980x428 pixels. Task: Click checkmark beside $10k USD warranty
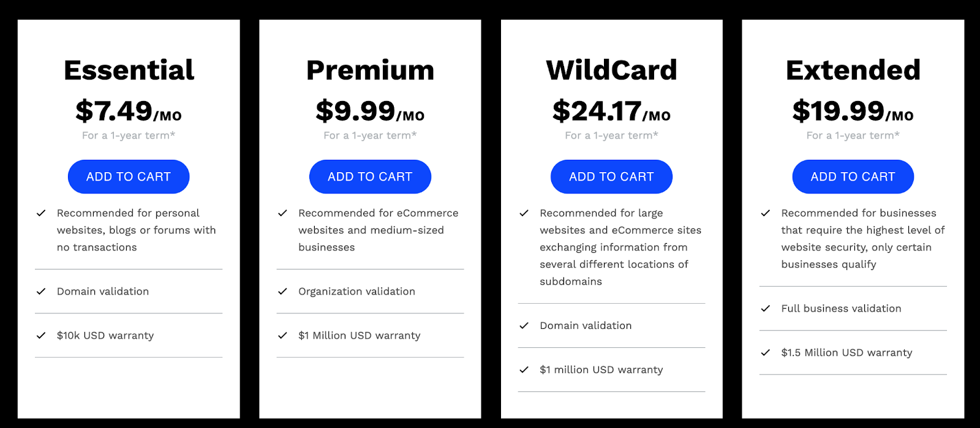pos(41,336)
